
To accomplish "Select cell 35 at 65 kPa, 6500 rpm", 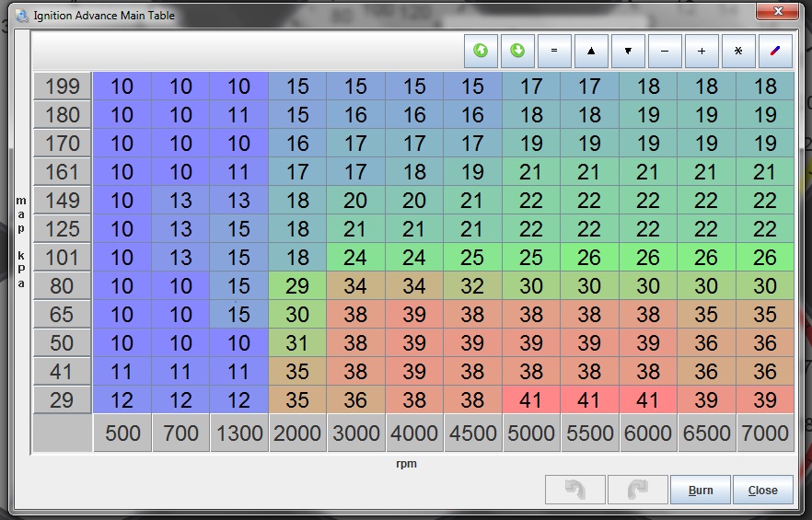I will click(x=707, y=314).
